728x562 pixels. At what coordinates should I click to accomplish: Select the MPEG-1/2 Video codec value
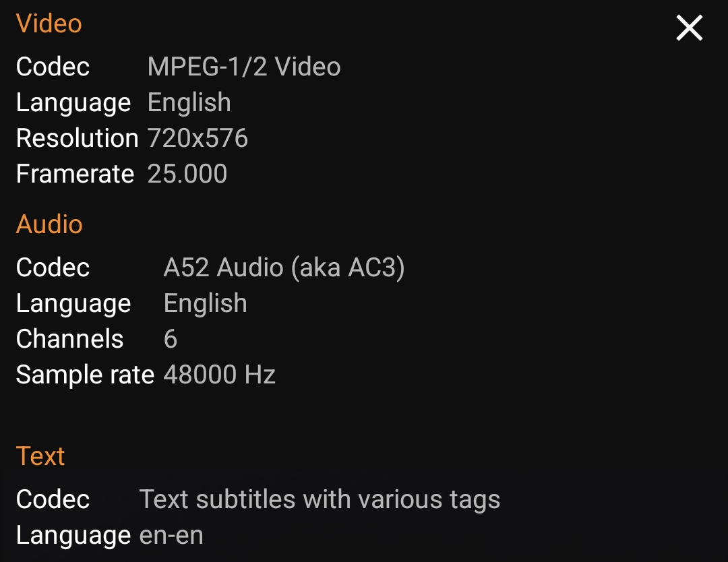tap(244, 67)
